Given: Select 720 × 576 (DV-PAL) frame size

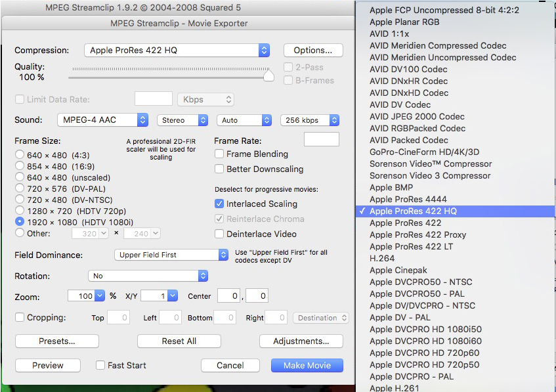Looking at the screenshot, I should tap(20, 188).
